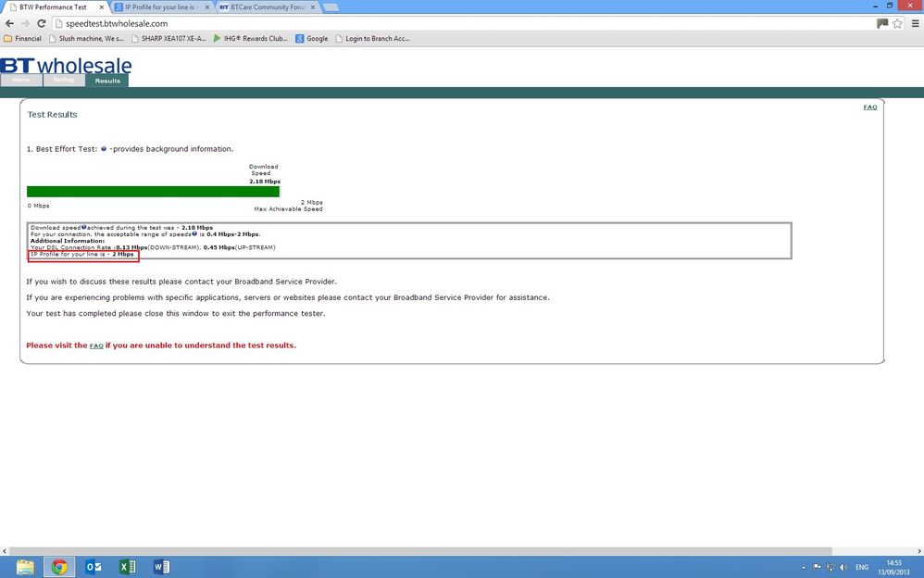Select the Results navigation tab
924x578 pixels.
[x=107, y=81]
